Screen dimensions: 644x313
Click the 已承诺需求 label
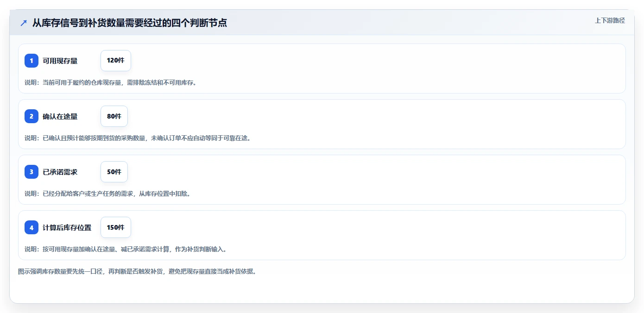[60, 172]
